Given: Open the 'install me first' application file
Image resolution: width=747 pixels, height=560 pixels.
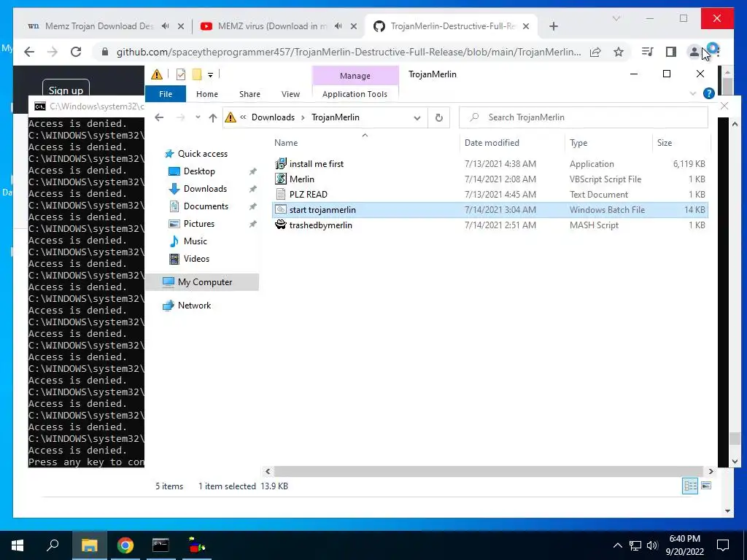Looking at the screenshot, I should (x=317, y=164).
